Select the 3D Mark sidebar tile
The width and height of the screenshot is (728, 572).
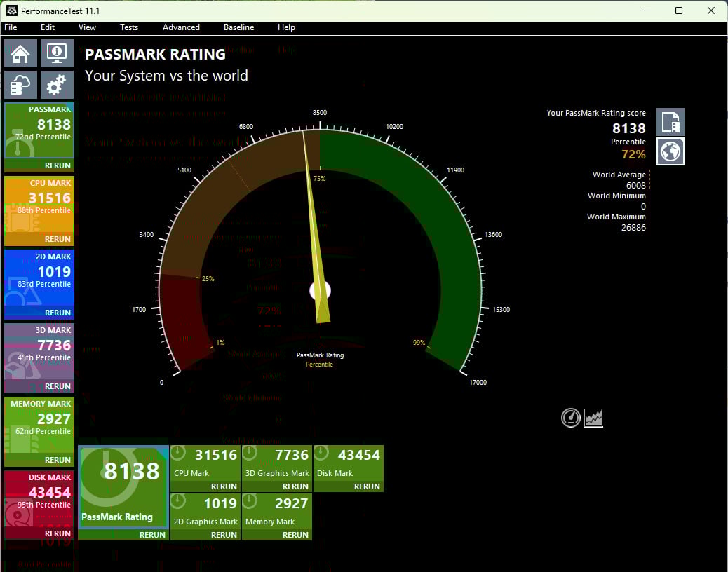pyautogui.click(x=39, y=350)
